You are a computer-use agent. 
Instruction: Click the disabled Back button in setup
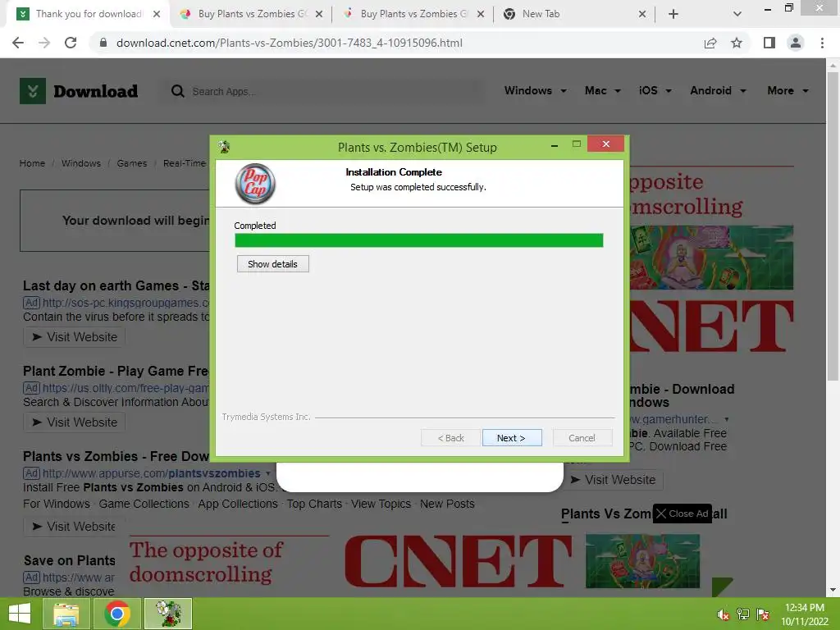click(450, 438)
